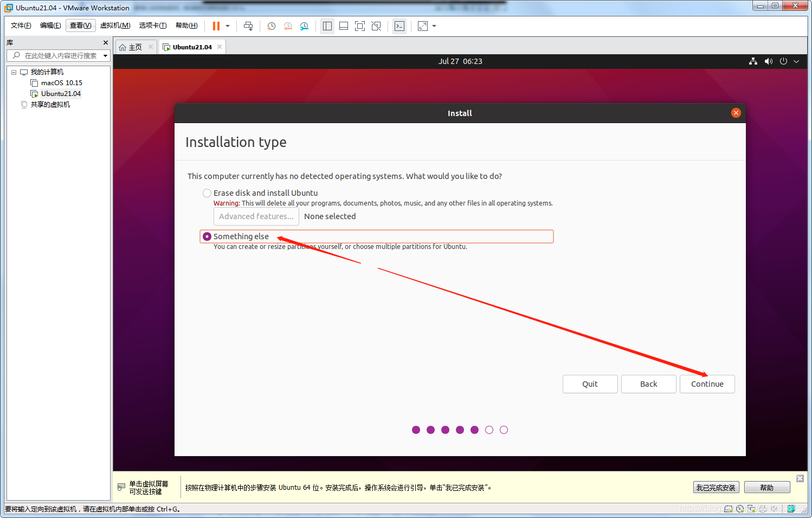
Task: Click the Back button
Action: (x=648, y=384)
